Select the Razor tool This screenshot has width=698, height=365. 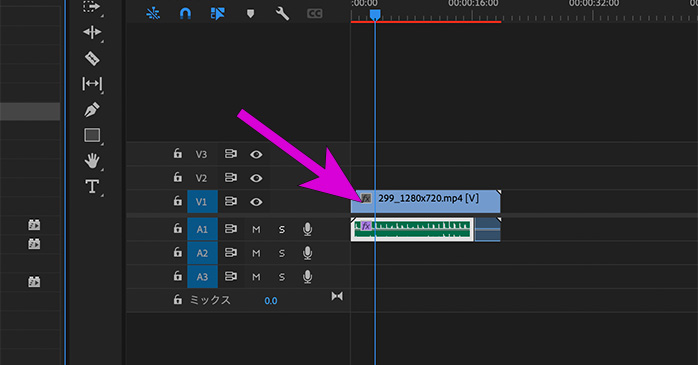[92, 58]
